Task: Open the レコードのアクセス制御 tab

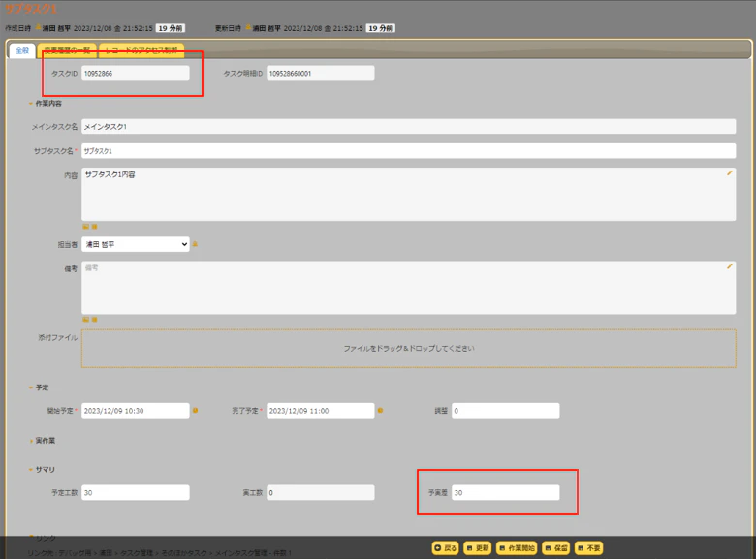Action: tap(142, 50)
